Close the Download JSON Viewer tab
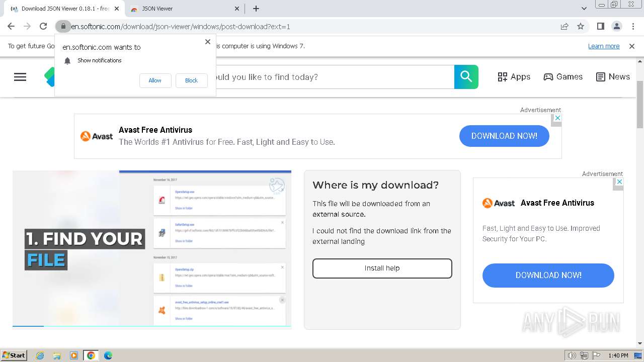Screen dimensions: 644x362 pyautogui.click(x=117, y=9)
